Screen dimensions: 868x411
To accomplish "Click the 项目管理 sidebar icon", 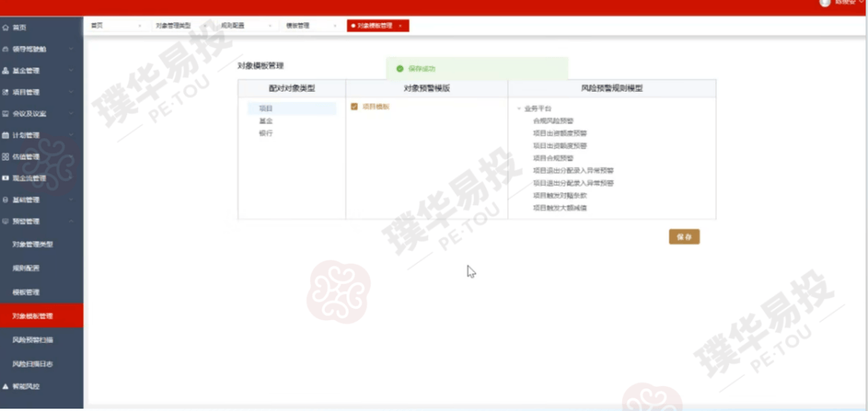I will (6, 92).
